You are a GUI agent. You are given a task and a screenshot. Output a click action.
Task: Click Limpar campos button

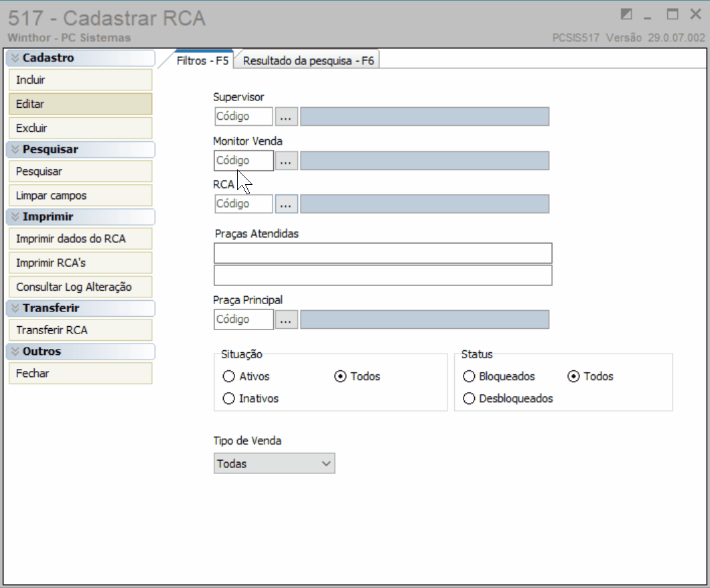[x=80, y=196]
